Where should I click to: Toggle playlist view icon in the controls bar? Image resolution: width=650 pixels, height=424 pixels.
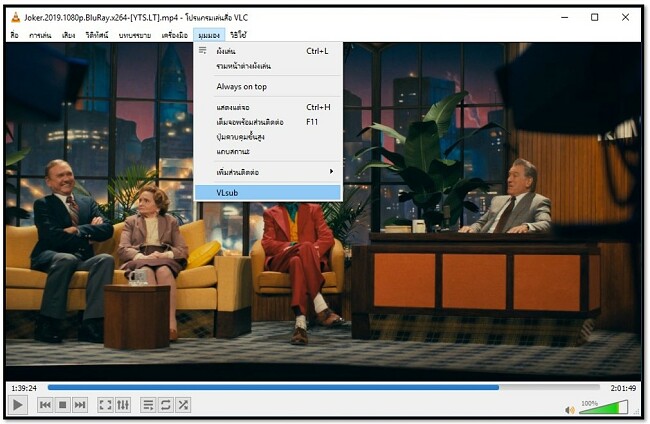point(148,405)
